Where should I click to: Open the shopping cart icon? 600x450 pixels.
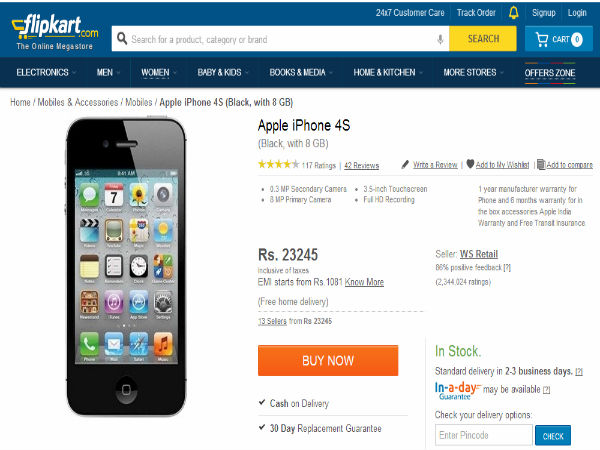[541, 39]
